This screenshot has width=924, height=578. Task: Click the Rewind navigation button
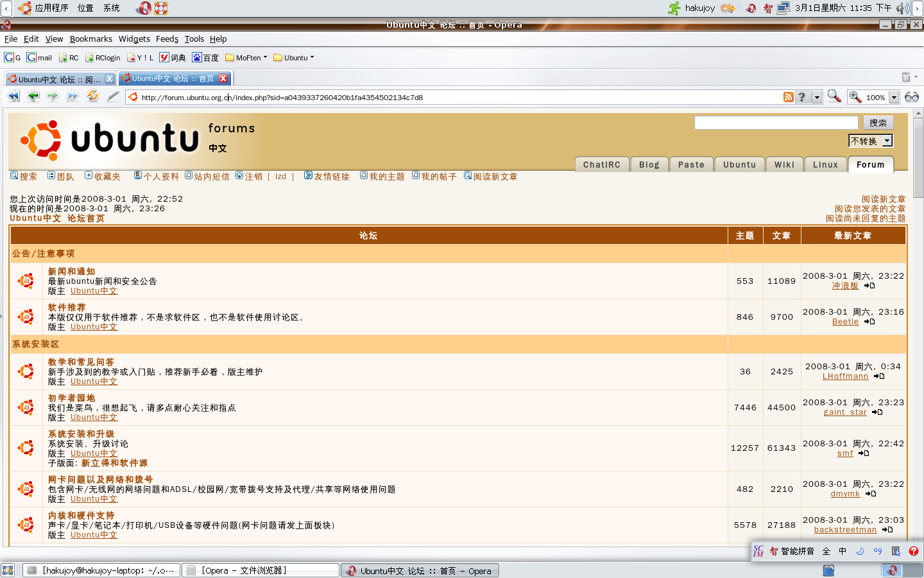[13, 96]
